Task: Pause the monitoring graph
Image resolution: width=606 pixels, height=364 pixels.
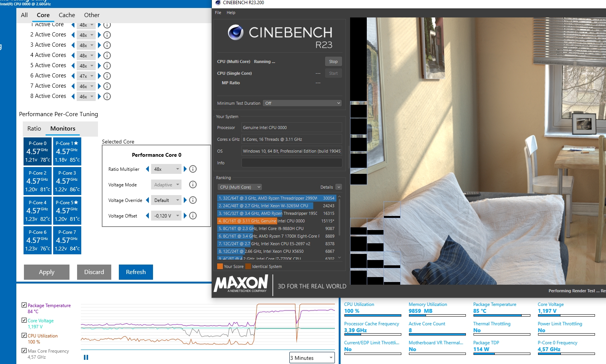Action: (86, 357)
